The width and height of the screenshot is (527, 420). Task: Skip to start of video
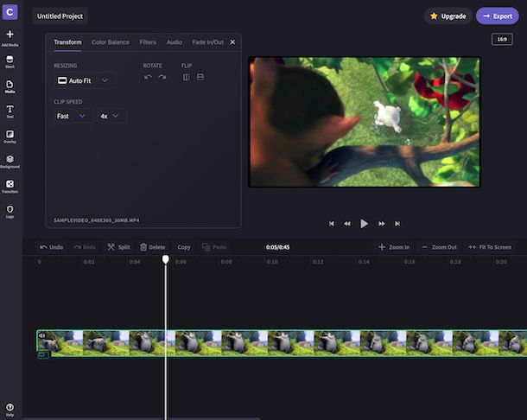click(x=332, y=224)
